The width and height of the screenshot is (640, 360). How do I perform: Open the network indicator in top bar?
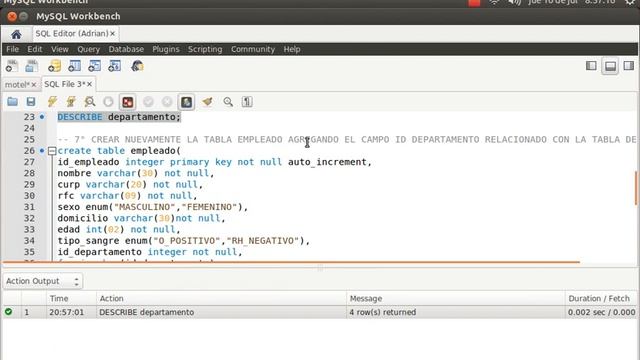coord(494,2)
